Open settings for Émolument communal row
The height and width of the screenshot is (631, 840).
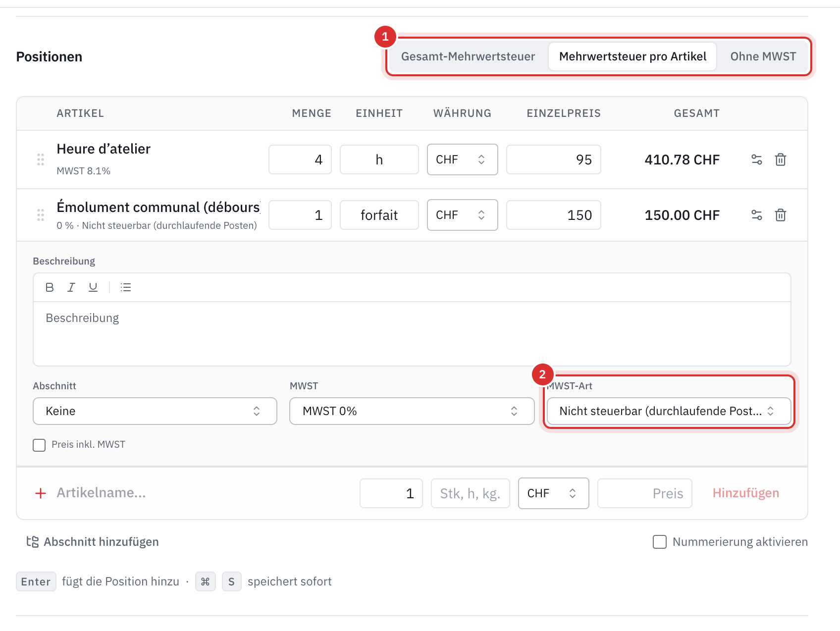coord(757,215)
